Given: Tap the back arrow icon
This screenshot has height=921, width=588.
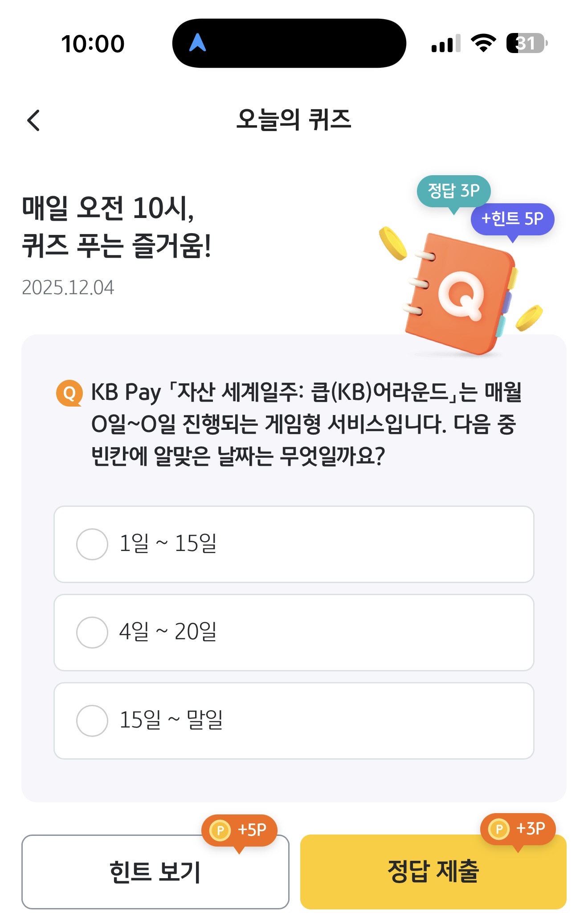Looking at the screenshot, I should click(x=33, y=120).
